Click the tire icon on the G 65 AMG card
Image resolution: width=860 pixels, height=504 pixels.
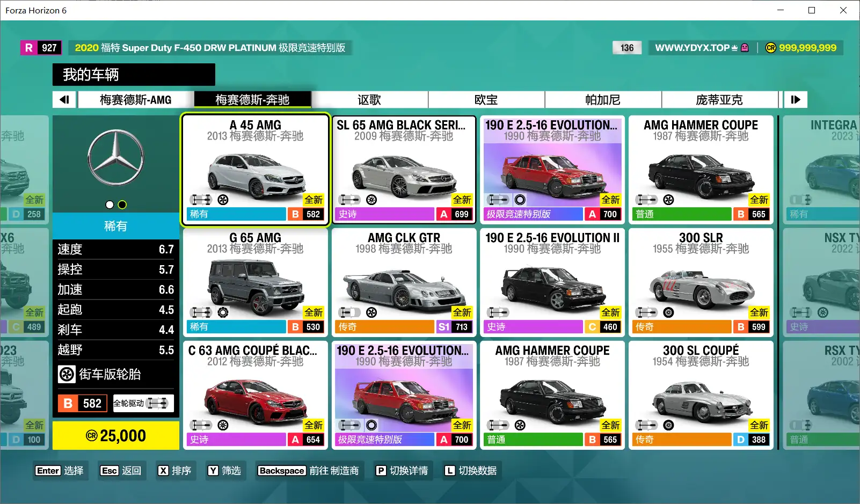pyautogui.click(x=223, y=312)
